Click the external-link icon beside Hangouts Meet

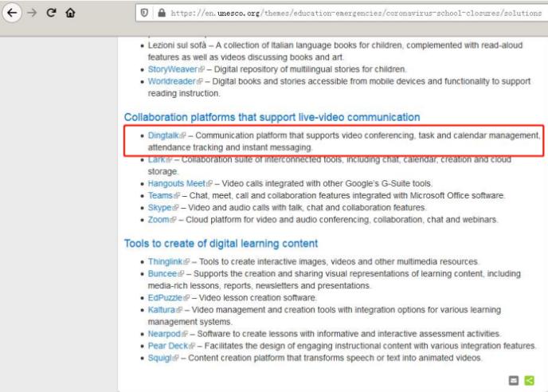click(x=209, y=184)
